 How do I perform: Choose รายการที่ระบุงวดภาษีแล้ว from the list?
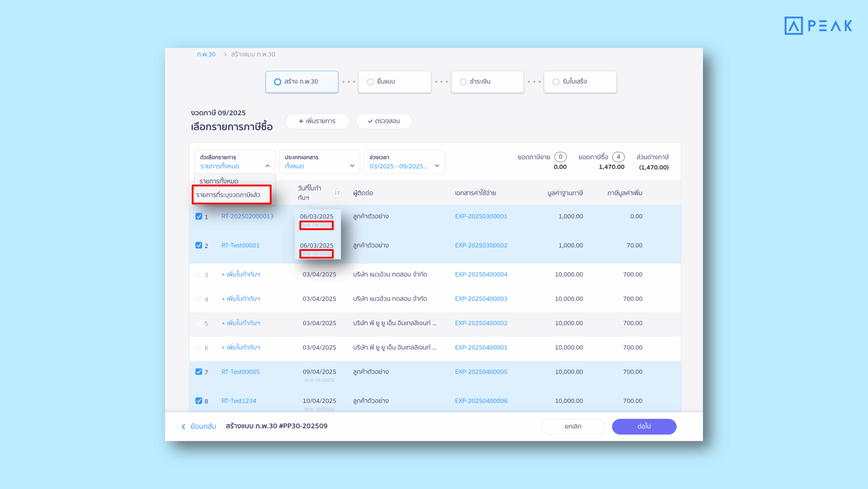[228, 195]
